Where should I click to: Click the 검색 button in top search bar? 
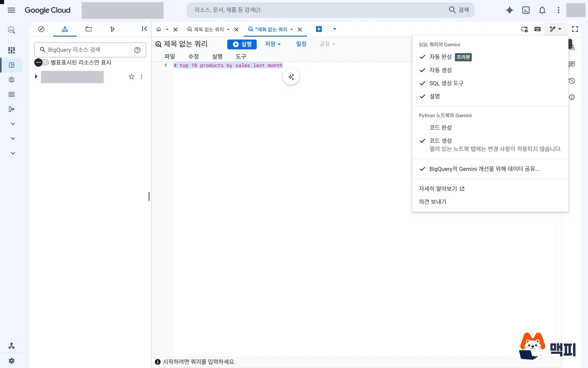459,10
